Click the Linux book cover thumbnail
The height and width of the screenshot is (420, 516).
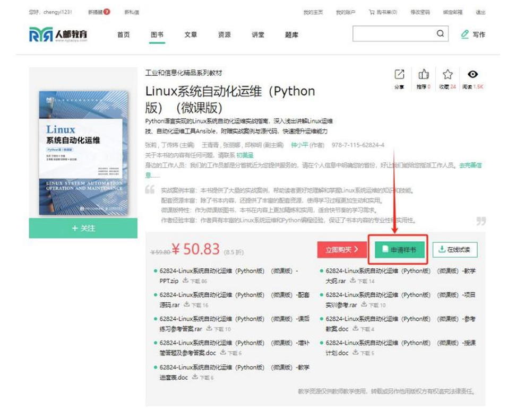83,153
